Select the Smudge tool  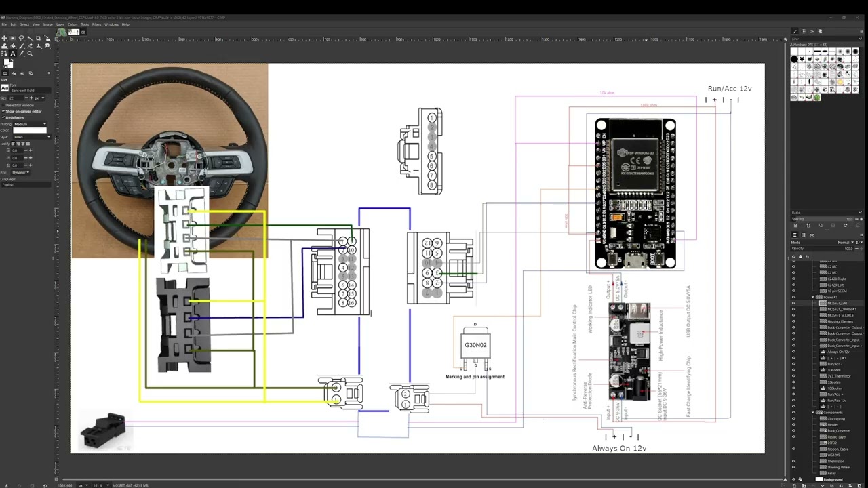(47, 46)
